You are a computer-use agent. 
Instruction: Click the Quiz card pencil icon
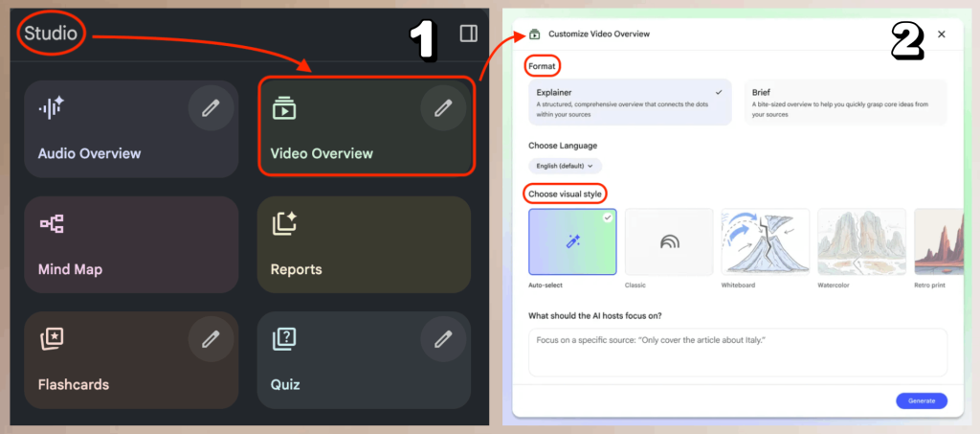pyautogui.click(x=443, y=340)
